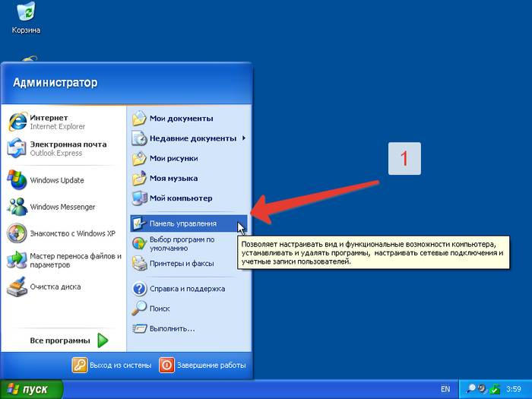The width and height of the screenshot is (532, 399).
Task: Open the Мои документы folder icon
Action: point(139,119)
